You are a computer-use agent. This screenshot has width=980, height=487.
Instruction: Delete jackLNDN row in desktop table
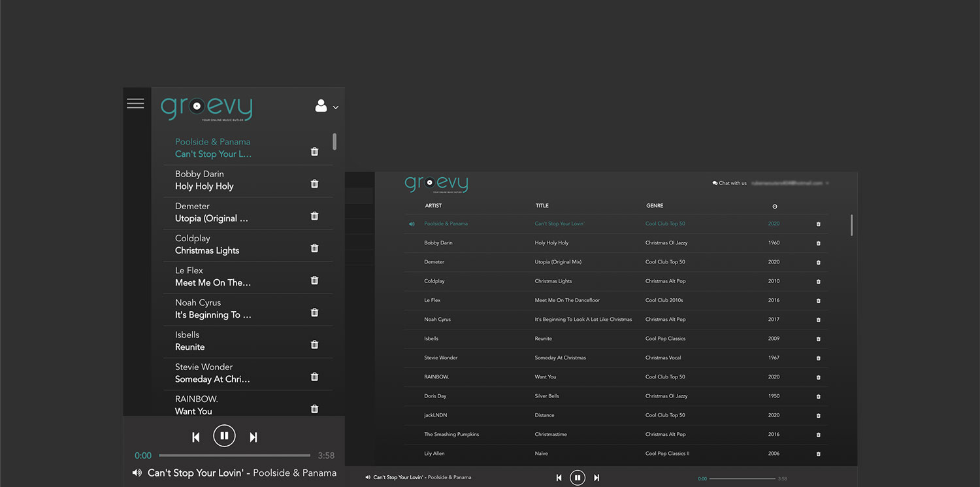point(819,416)
